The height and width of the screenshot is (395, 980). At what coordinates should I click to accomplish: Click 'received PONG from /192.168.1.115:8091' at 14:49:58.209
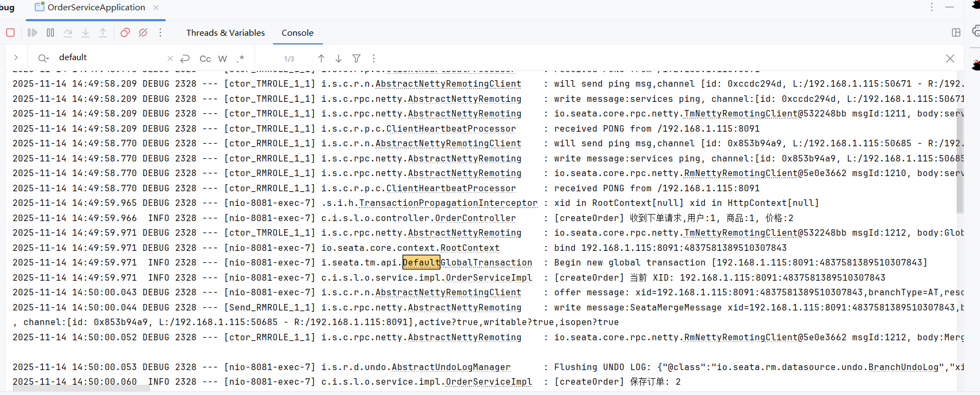[657, 128]
